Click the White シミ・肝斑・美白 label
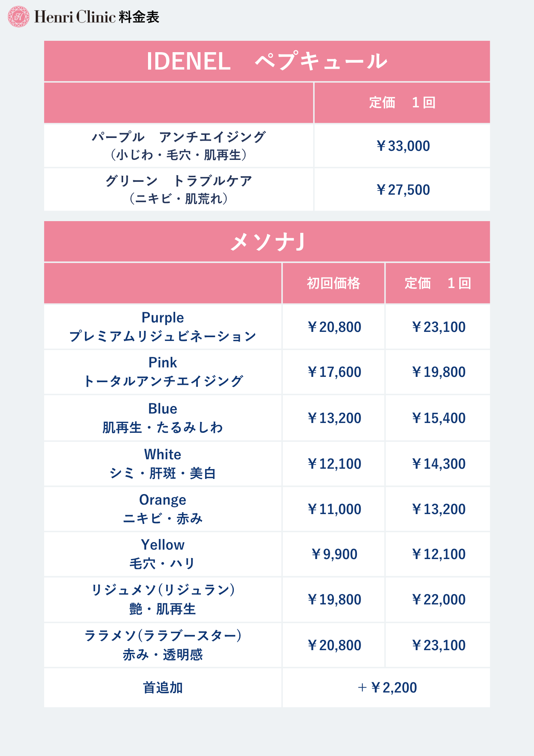This screenshot has width=534, height=756. pyautogui.click(x=163, y=464)
